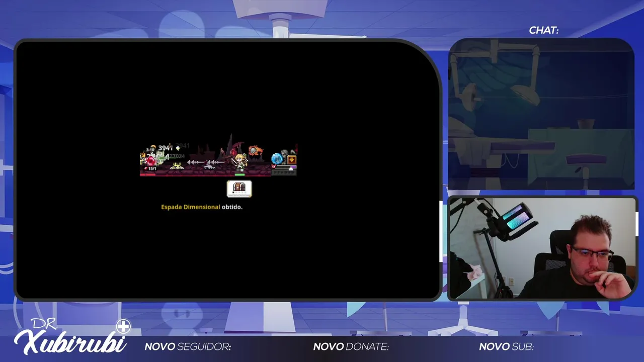
Task: Click the "CHAT:" label
Action: click(x=544, y=30)
